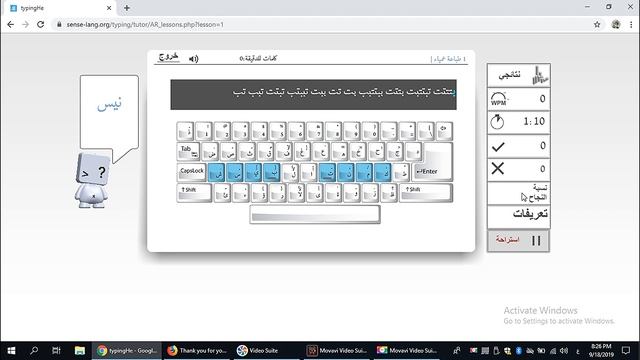Switch to Video Suite taskbar item
The width and height of the screenshot is (640, 360).
pyautogui.click(x=267, y=351)
